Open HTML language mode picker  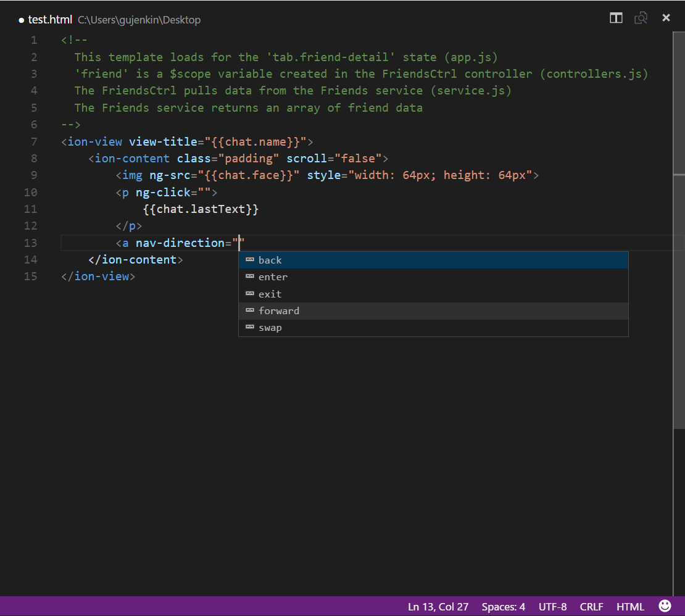pos(630,607)
